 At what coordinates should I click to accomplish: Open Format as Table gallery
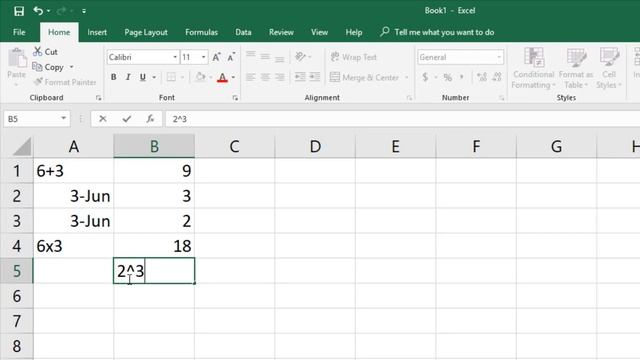(576, 68)
